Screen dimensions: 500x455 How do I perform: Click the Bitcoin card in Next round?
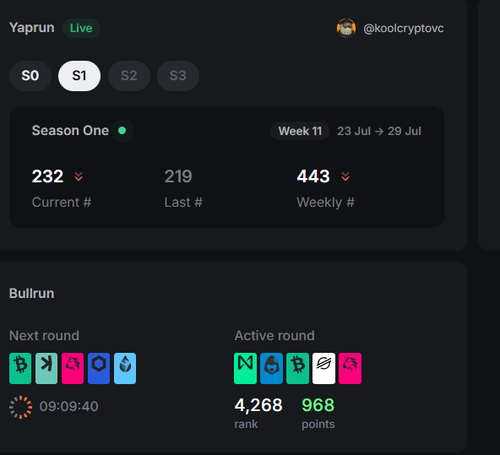tap(20, 368)
